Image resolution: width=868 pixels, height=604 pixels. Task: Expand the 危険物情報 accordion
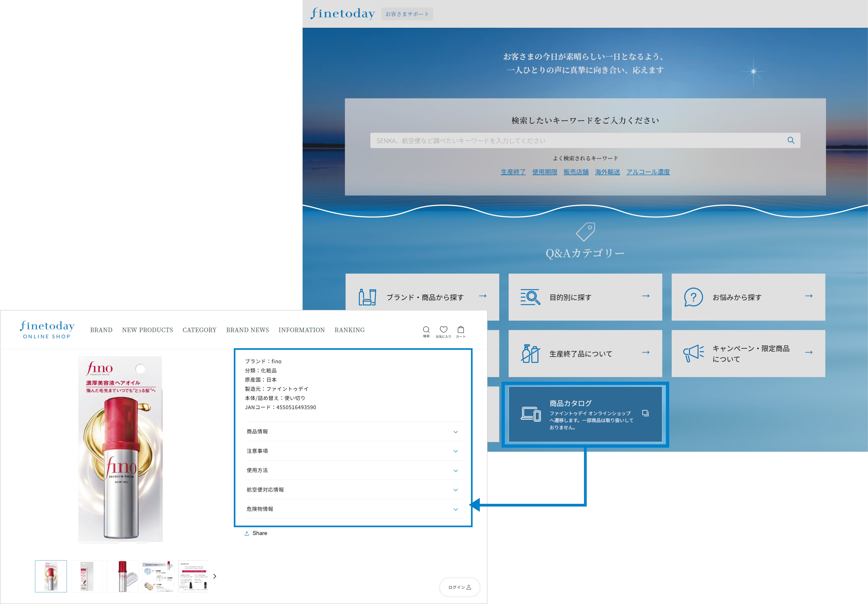coord(456,509)
